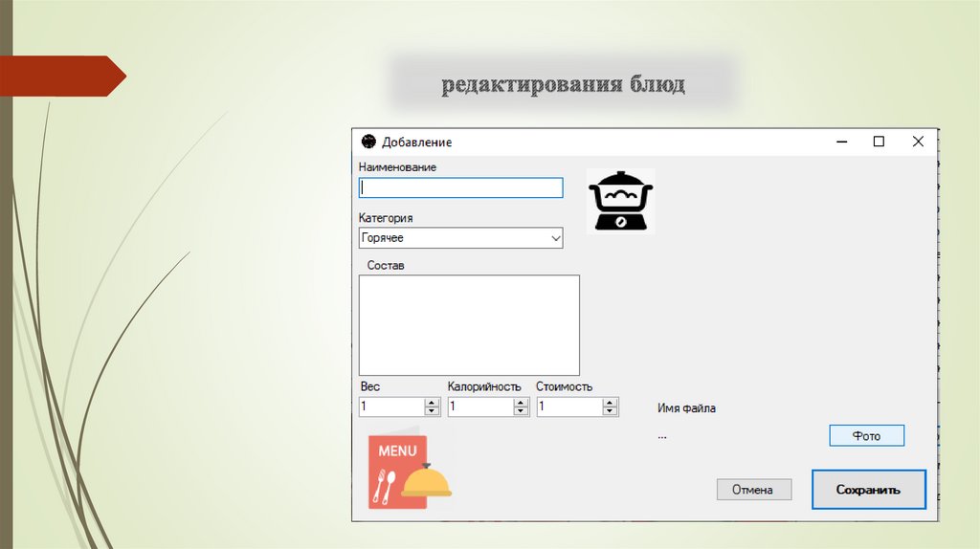Click the Стоимость numeric field
This screenshot has width=980, height=549.
pyautogui.click(x=569, y=406)
